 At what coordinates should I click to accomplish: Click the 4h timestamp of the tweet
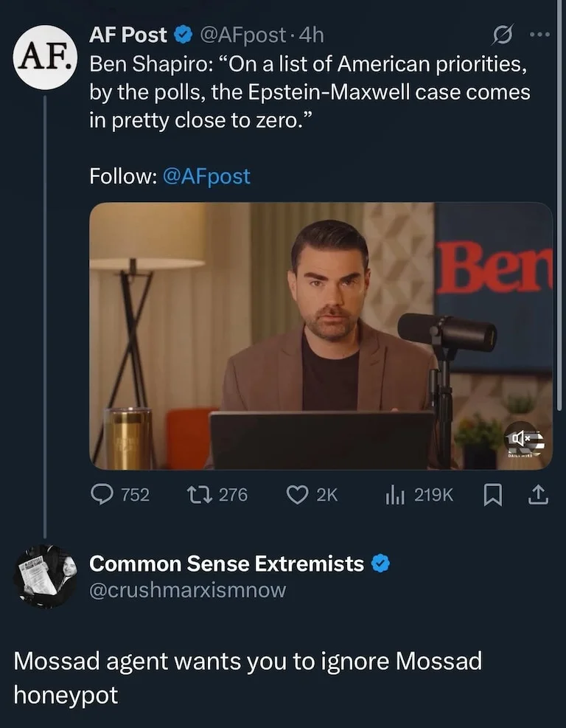[x=310, y=35]
